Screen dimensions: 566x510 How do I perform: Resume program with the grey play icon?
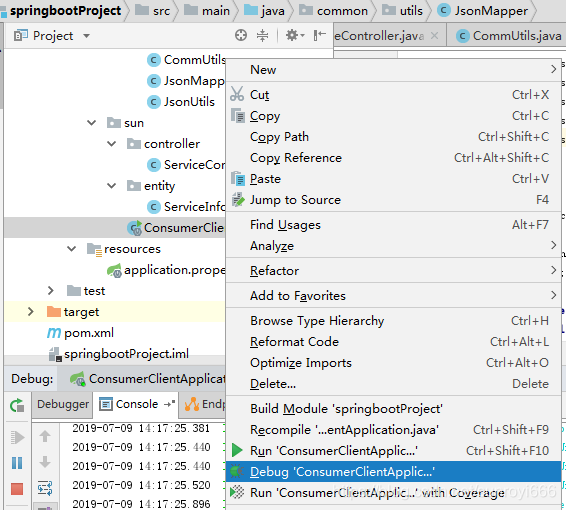17,437
